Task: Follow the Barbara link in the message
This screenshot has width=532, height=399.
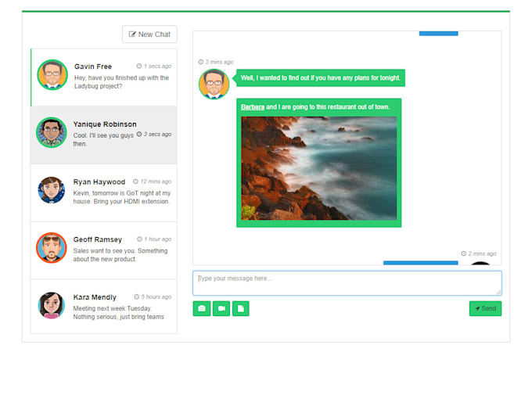Action: point(253,107)
